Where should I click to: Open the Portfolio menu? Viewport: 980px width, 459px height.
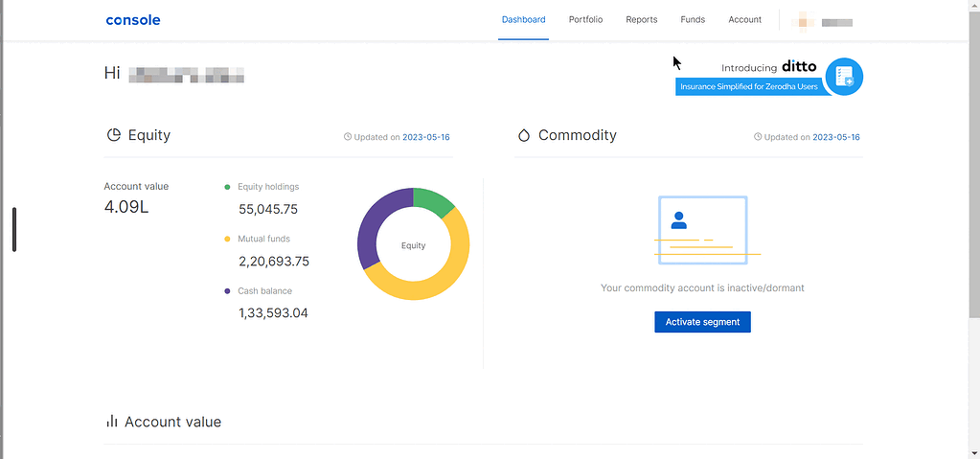pos(585,20)
